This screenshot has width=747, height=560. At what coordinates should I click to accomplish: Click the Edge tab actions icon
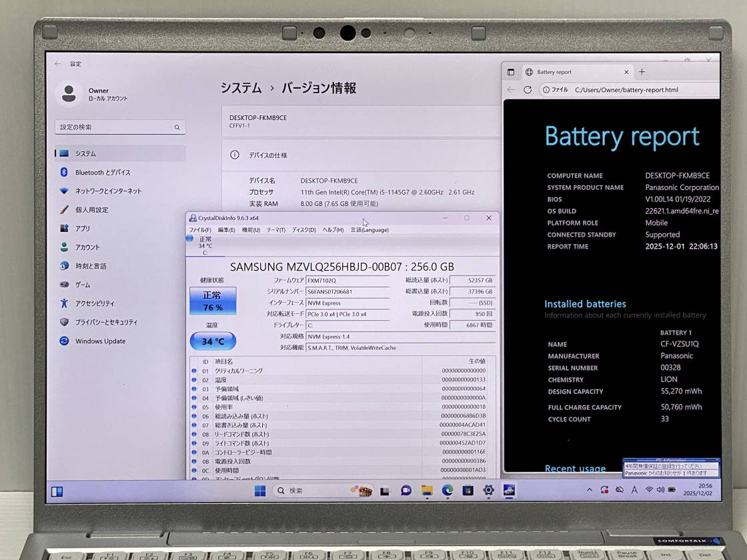pos(511,72)
